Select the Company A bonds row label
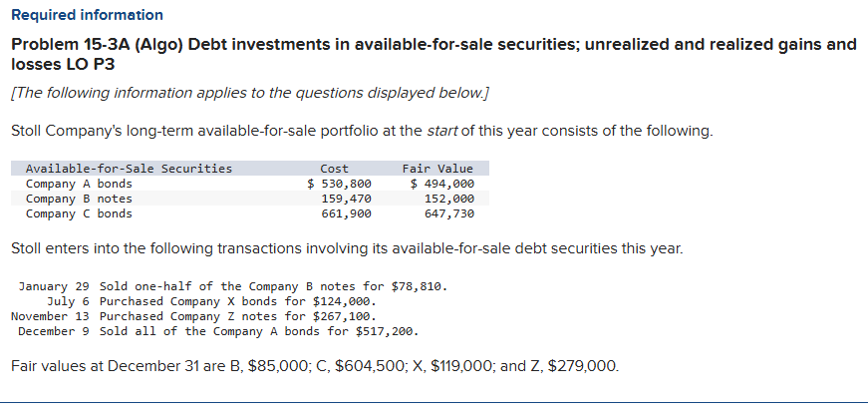Image resolution: width=868 pixels, height=416 pixels. pyautogui.click(x=79, y=184)
